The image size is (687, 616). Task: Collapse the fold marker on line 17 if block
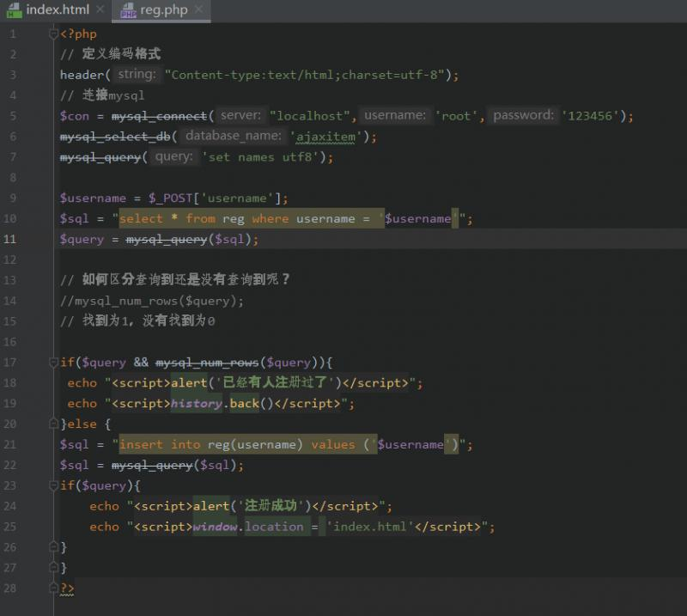point(53,363)
